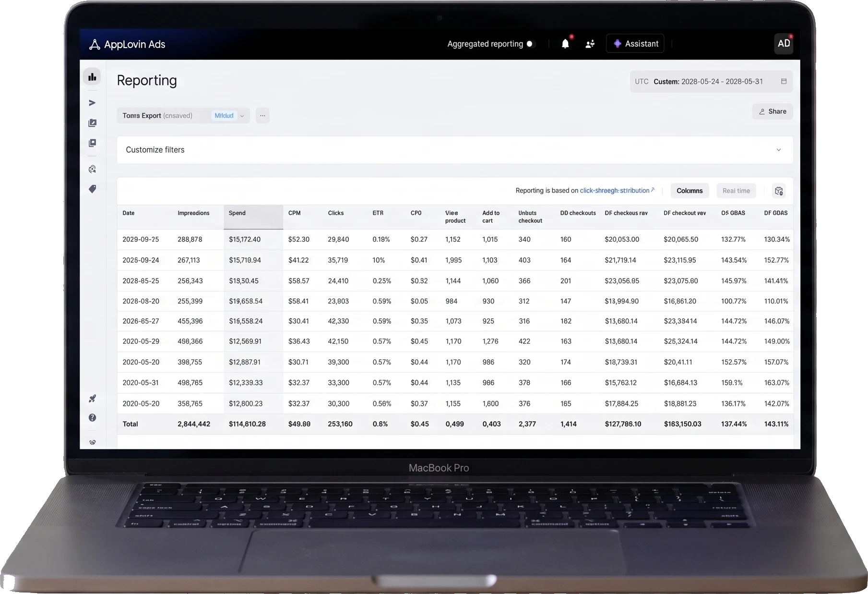Screen dimensions: 868x594
Task: Select the 267,113 impressions cell
Action: pyautogui.click(x=189, y=260)
